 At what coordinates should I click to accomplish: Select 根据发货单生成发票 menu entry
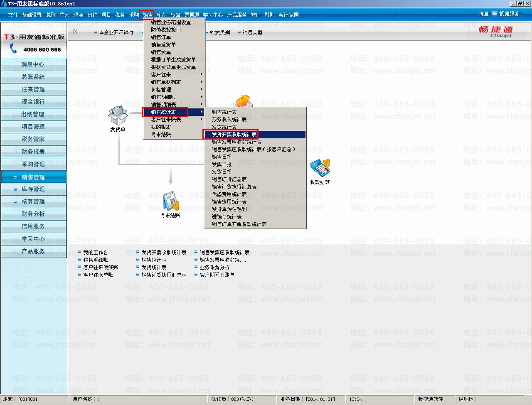tap(173, 67)
